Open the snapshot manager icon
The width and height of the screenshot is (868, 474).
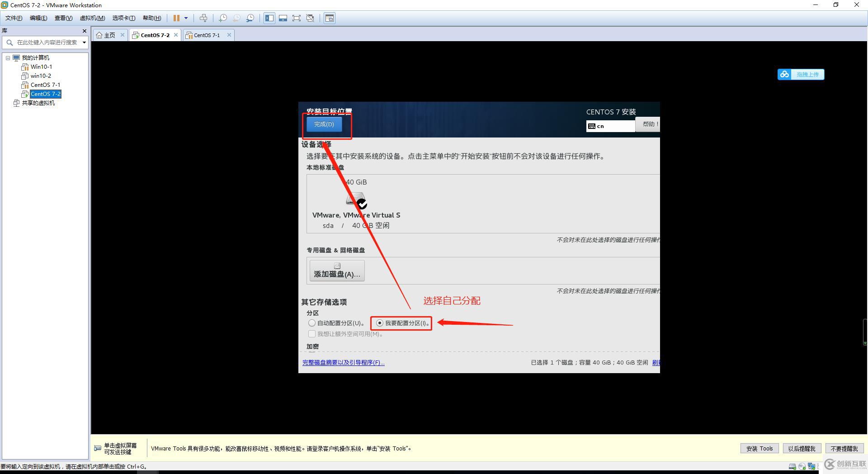(250, 18)
